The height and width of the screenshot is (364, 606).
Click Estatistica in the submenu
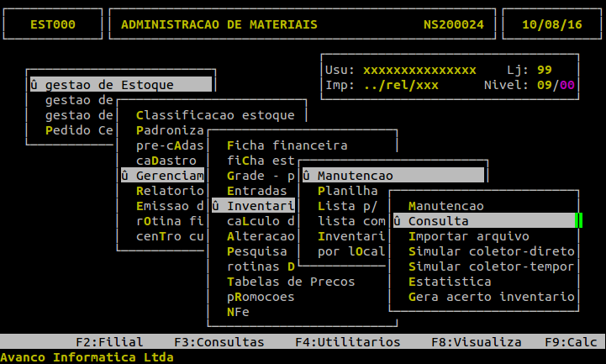(x=450, y=282)
